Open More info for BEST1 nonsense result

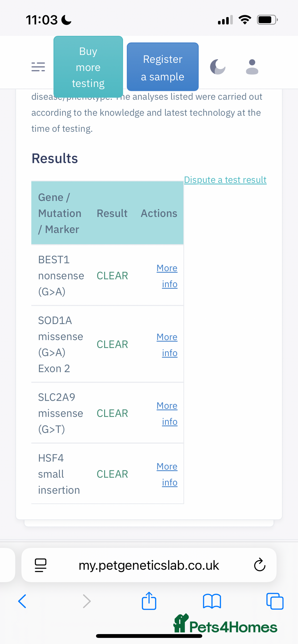coord(167,276)
